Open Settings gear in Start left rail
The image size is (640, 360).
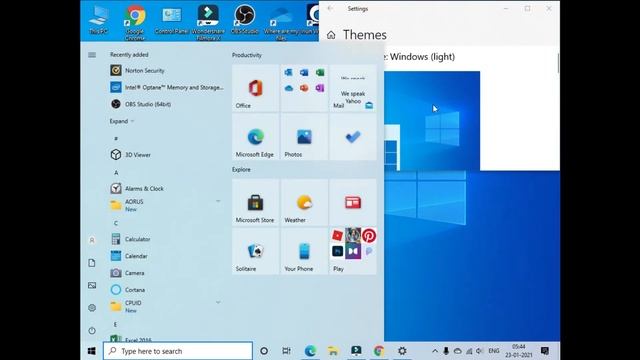click(x=92, y=308)
